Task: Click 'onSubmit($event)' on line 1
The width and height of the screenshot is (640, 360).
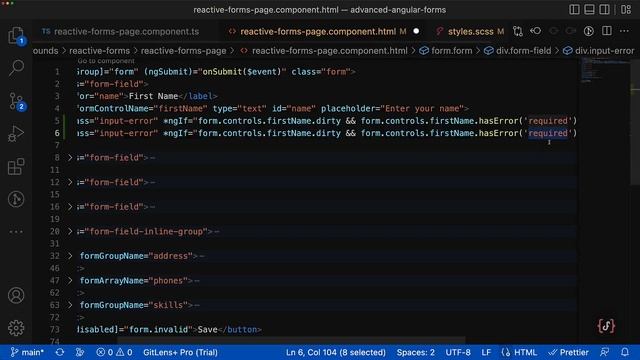Action: 242,72
